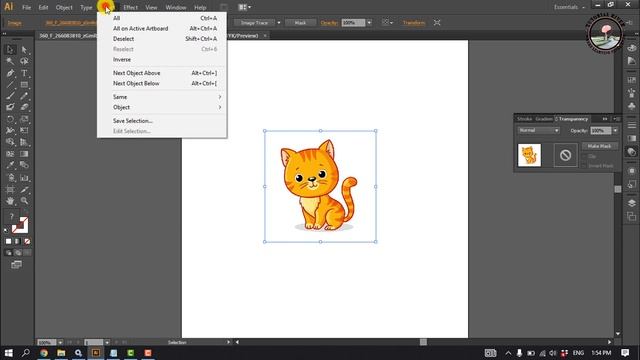Select the Width tool
640x360 pixels.
pos(10,131)
